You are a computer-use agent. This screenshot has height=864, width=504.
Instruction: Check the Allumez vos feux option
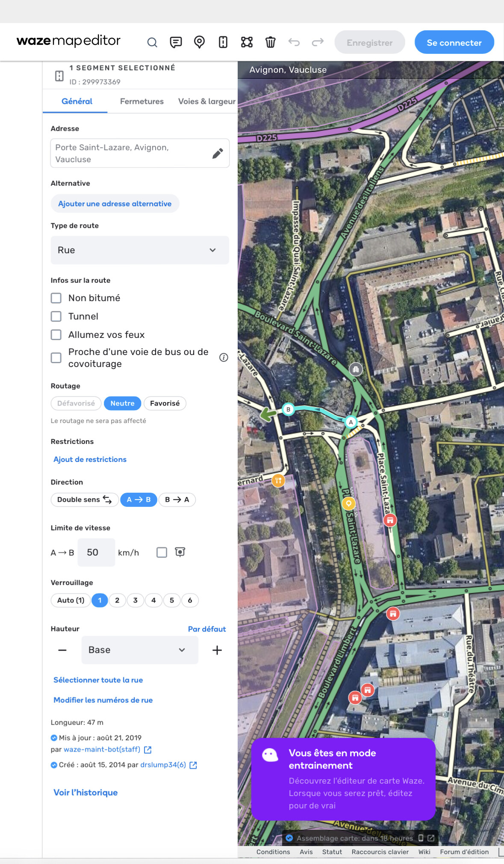pyautogui.click(x=56, y=335)
